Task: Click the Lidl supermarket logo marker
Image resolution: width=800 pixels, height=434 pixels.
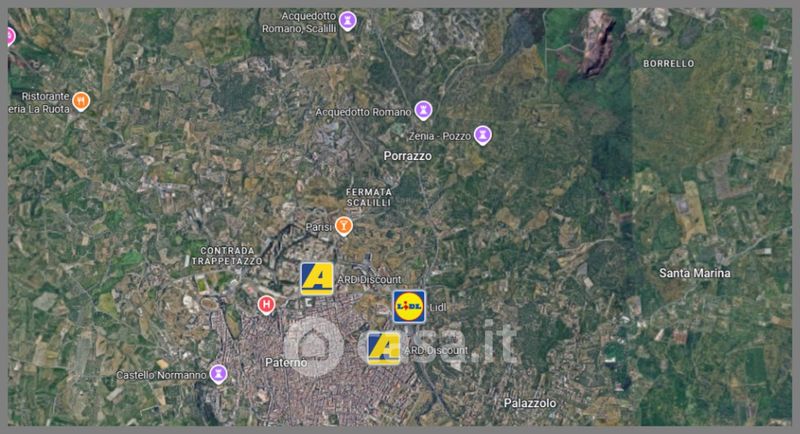Action: click(x=409, y=307)
